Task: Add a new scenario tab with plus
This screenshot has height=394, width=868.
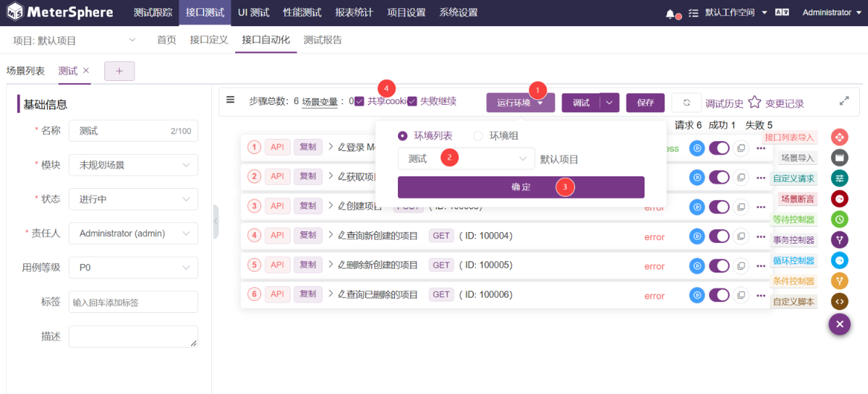Action: tap(119, 71)
